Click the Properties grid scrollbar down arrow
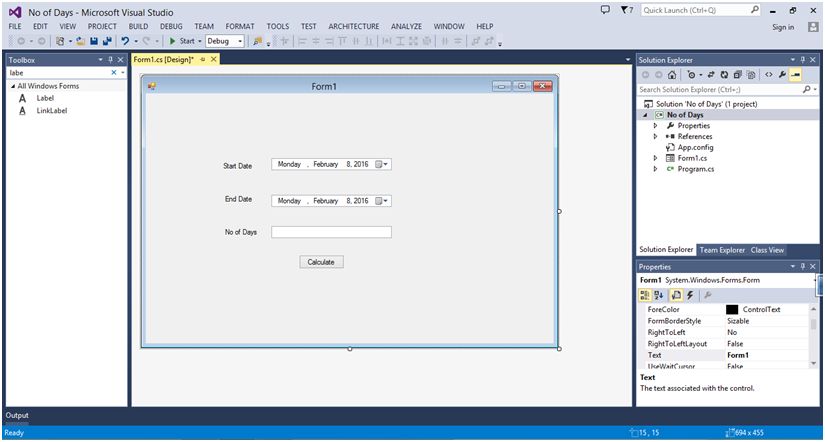The height and width of the screenshot is (442, 825). (814, 363)
